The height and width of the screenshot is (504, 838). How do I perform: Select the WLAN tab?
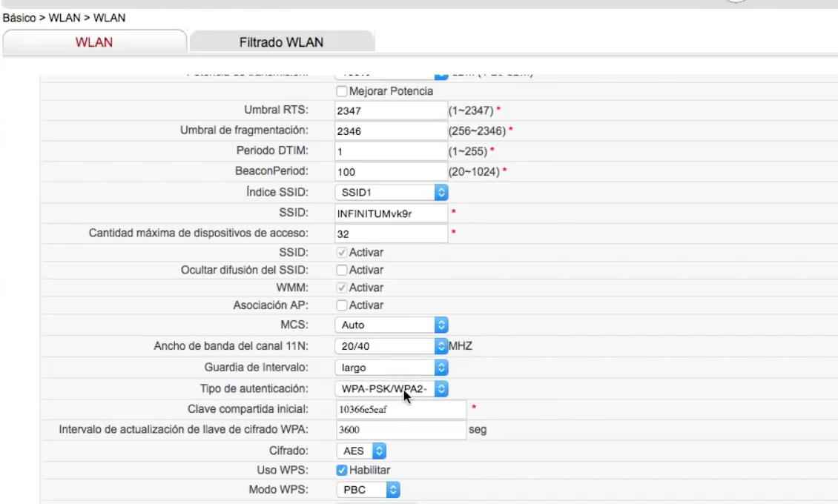[x=95, y=42]
